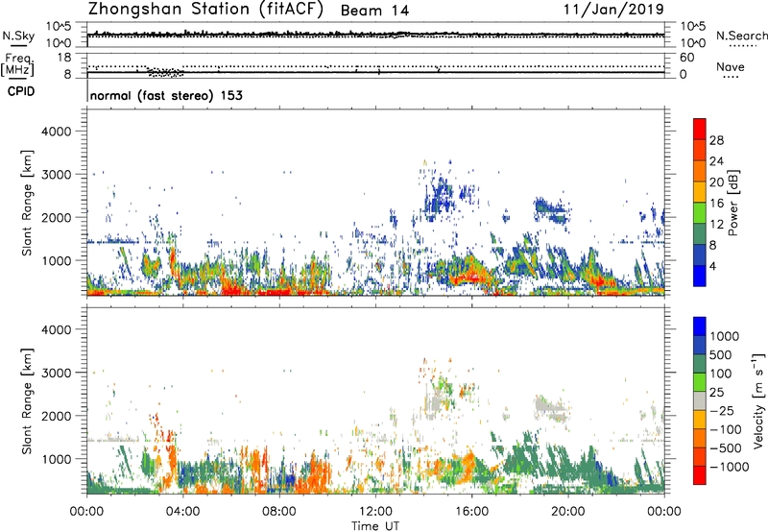The image size is (768, 532).
Task: Click the power panel 'Slant Range [km]' label
Action: point(27,203)
